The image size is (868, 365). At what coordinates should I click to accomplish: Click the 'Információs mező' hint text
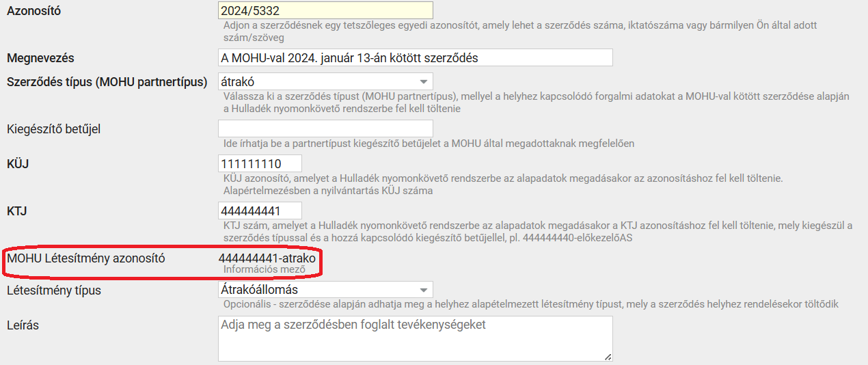click(265, 269)
